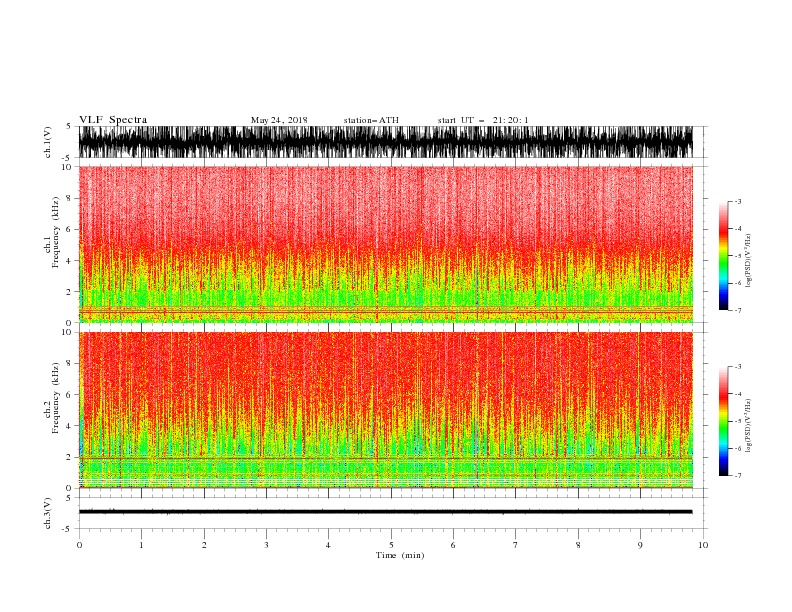This screenshot has width=792, height=612.
Task: Select the date text "May 24, 2018"
Action: (279, 120)
